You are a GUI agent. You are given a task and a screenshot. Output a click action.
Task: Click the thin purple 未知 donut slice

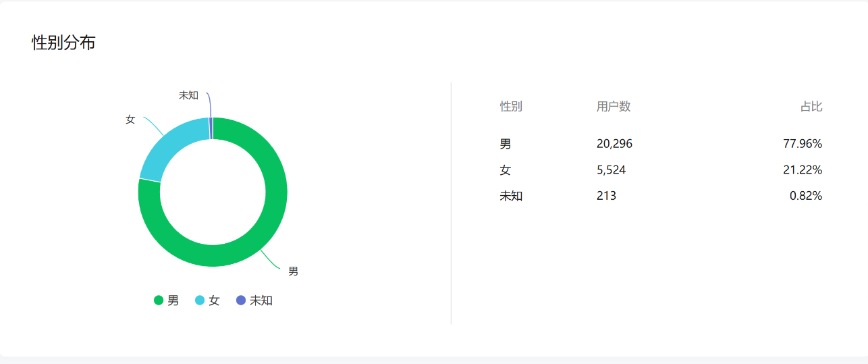click(x=211, y=128)
